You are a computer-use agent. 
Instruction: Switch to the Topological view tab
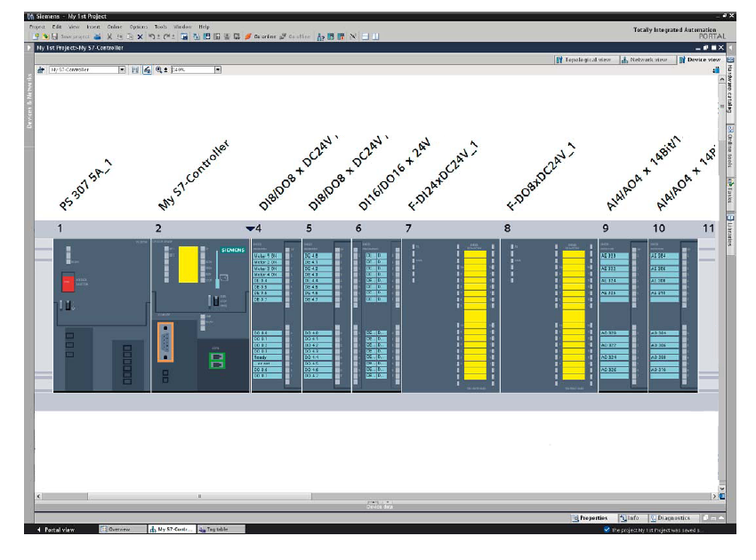584,60
